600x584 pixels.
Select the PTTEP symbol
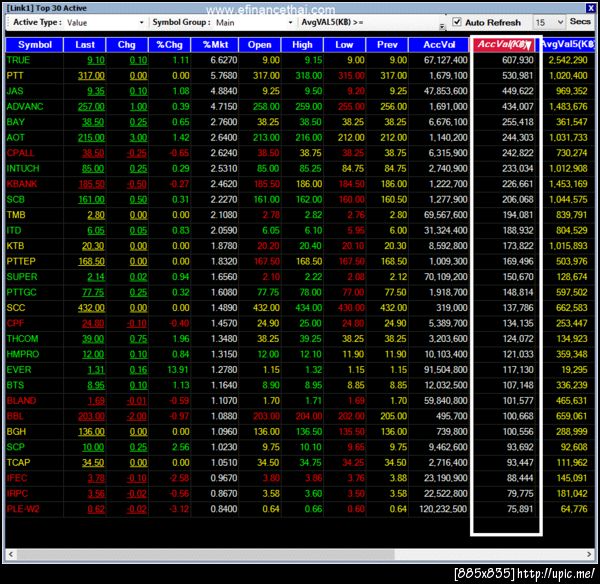[x=21, y=261]
